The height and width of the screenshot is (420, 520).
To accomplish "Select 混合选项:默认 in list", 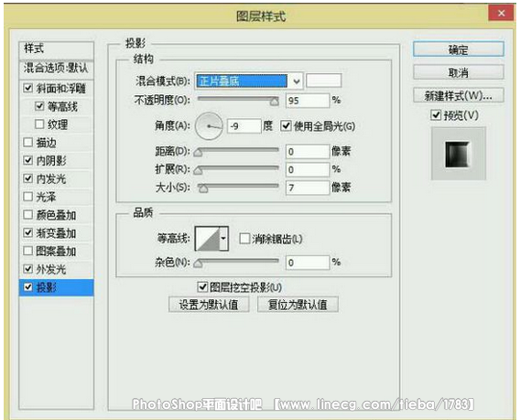I will pyautogui.click(x=57, y=69).
